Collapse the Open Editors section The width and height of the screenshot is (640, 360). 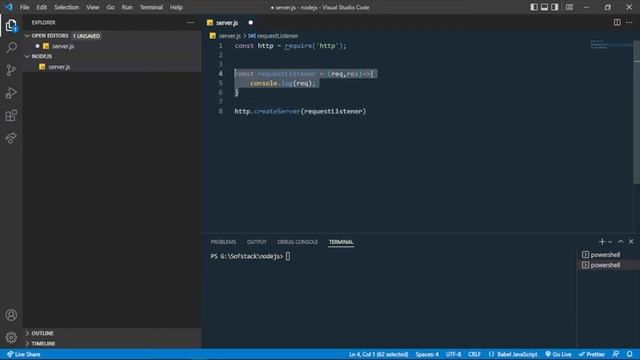pyautogui.click(x=50, y=36)
